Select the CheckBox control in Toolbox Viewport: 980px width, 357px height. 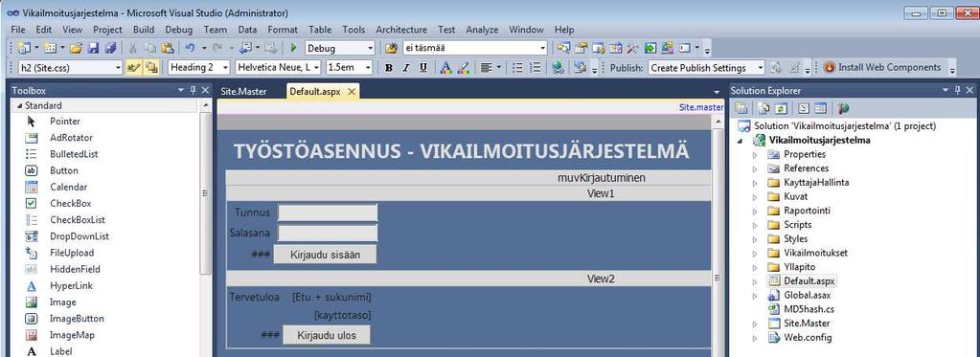coord(71,203)
